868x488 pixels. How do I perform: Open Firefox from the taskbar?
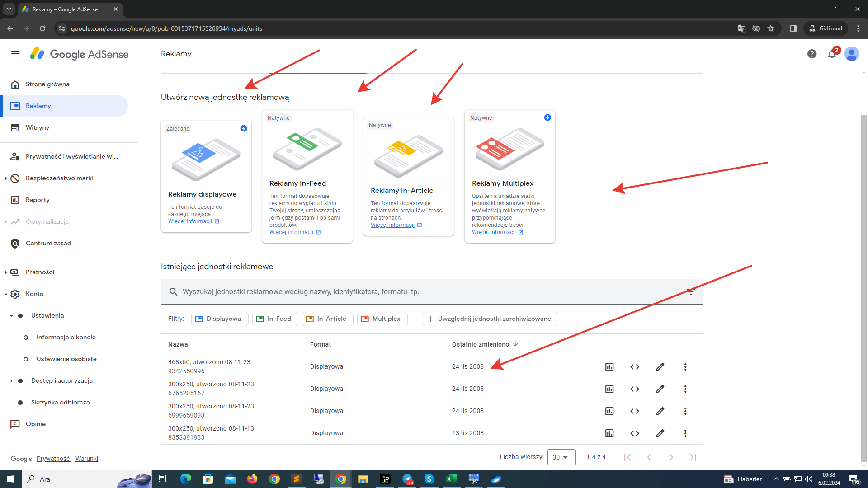tap(252, 479)
